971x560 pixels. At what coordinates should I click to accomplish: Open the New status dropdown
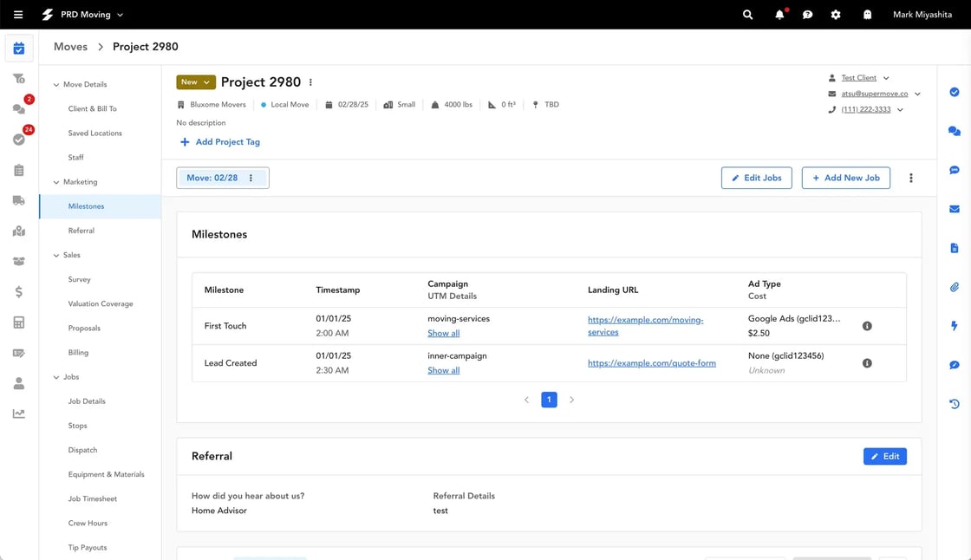point(196,82)
